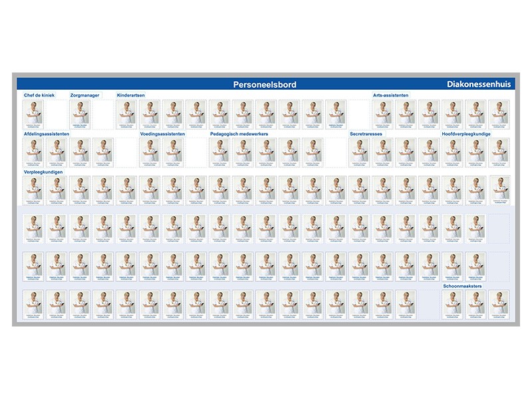Click the Pedagogisch medewerkers label

(239, 134)
